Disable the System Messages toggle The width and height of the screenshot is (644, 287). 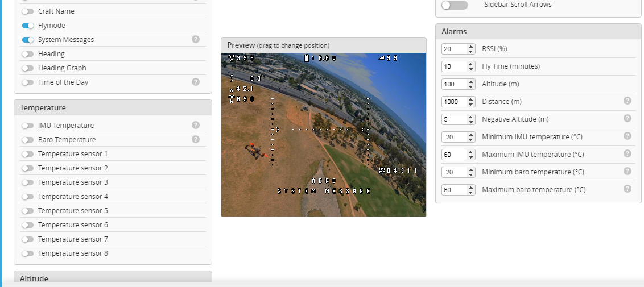pyautogui.click(x=27, y=40)
